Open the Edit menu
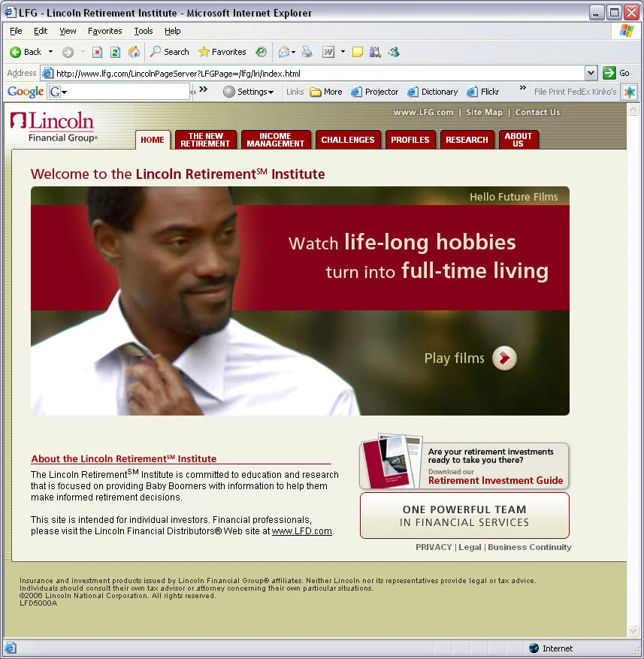The width and height of the screenshot is (644, 659). coord(41,31)
